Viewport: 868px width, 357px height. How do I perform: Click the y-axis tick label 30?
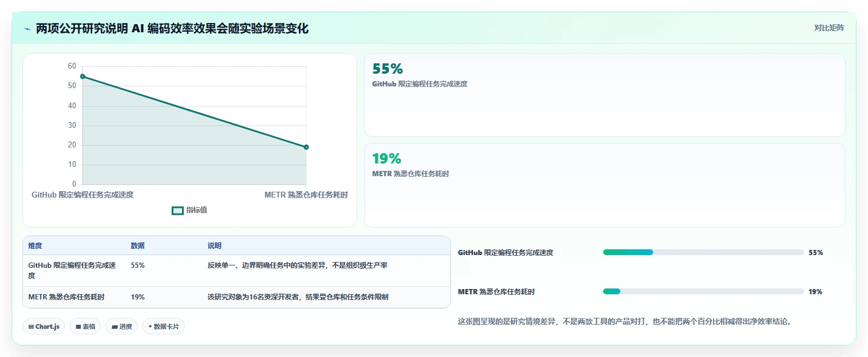(x=72, y=126)
